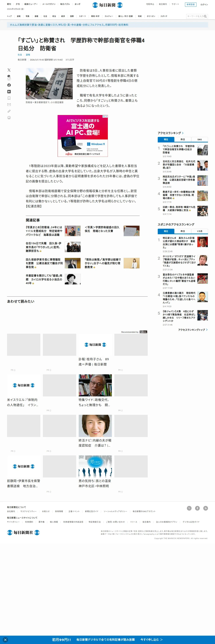Screen dimensions: 215x644
Task: Enlarge the Defense Ministry photo with the zoom icon
Action: [x=66, y=93]
